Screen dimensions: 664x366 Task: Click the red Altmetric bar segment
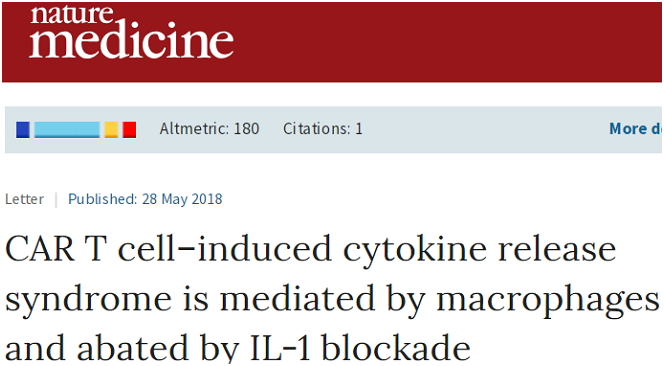pos(130,130)
